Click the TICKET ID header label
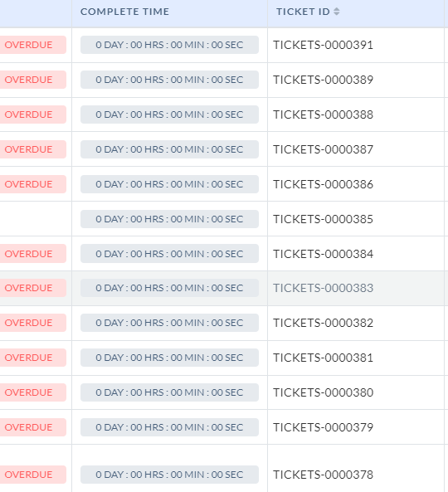The width and height of the screenshot is (448, 492). tap(303, 12)
